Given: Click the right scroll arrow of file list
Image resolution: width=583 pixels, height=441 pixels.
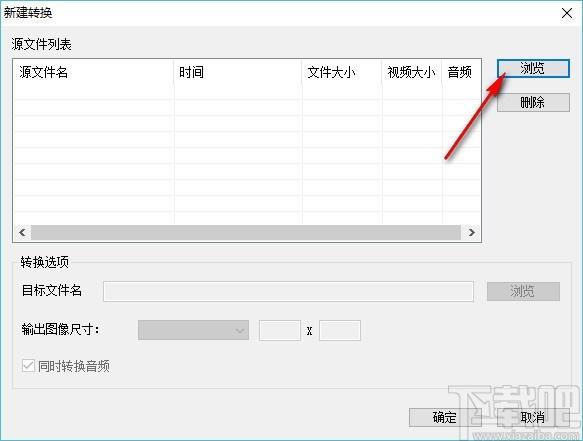Looking at the screenshot, I should (x=471, y=232).
